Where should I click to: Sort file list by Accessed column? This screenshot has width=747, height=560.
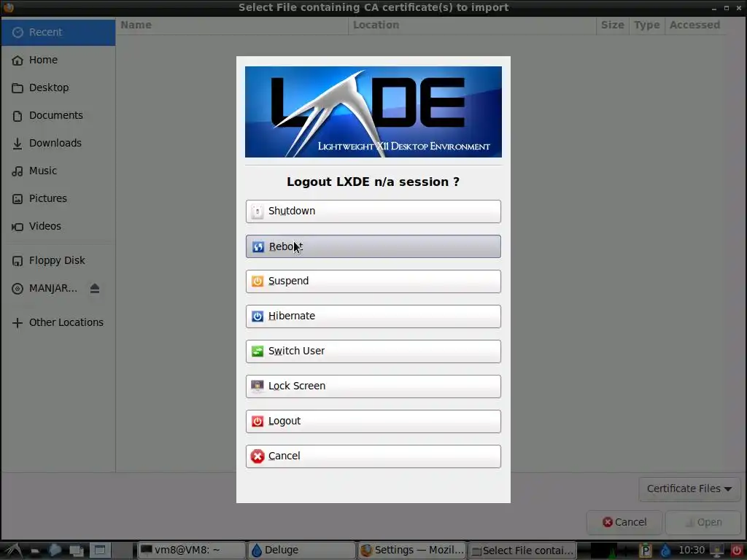click(695, 25)
